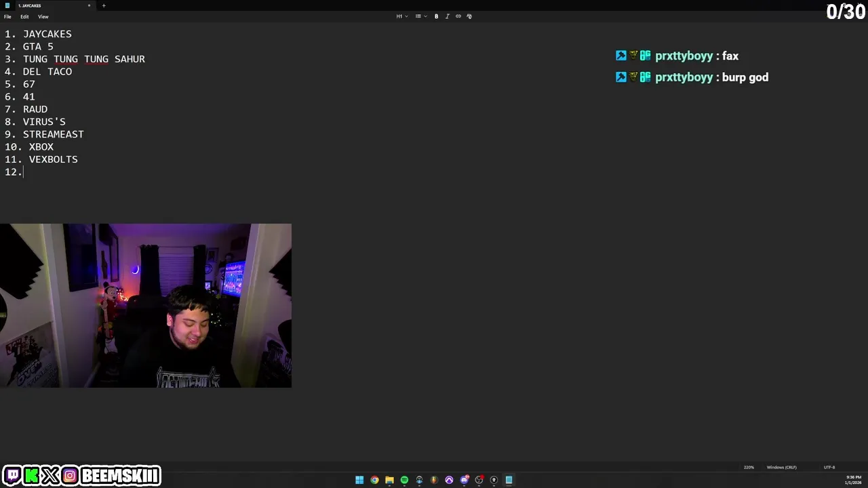
Task: Click the line "8. VIRUS'S"
Action: point(35,122)
